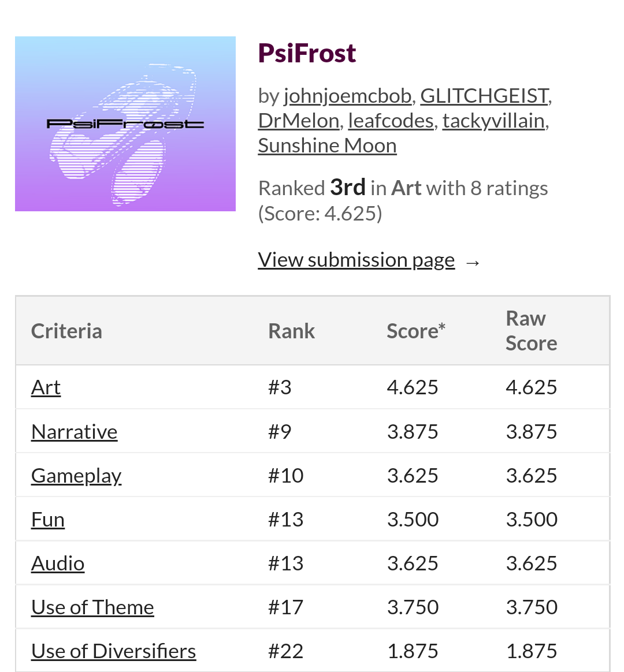View Use of Diversifiers rankings
Screen dimensions: 624x672
pyautogui.click(x=114, y=651)
